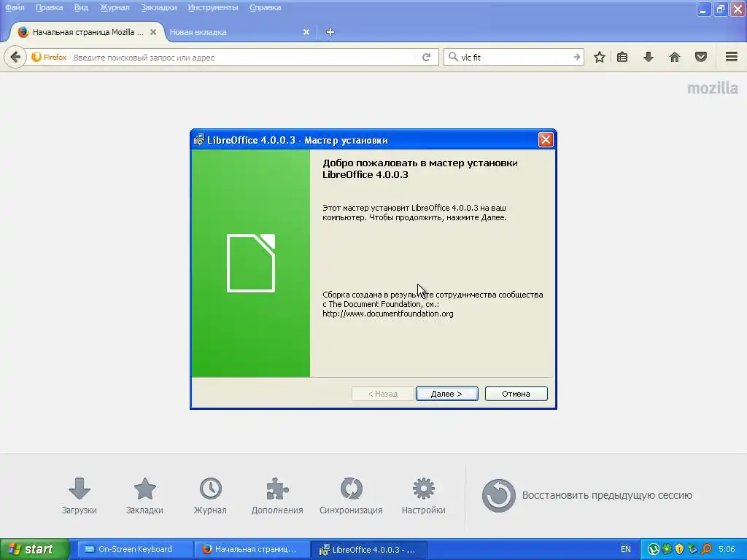The height and width of the screenshot is (560, 747).
Task: Open the Firefox hamburger menu
Action: tap(732, 57)
